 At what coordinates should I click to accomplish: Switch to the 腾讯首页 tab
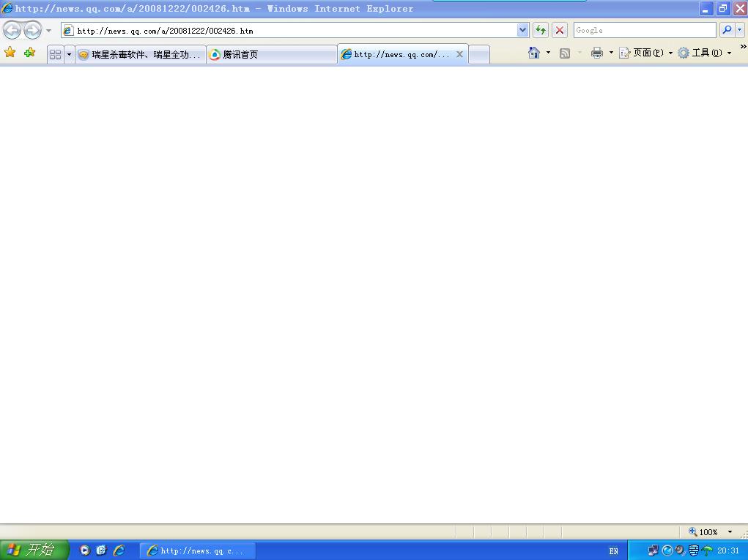click(x=272, y=54)
